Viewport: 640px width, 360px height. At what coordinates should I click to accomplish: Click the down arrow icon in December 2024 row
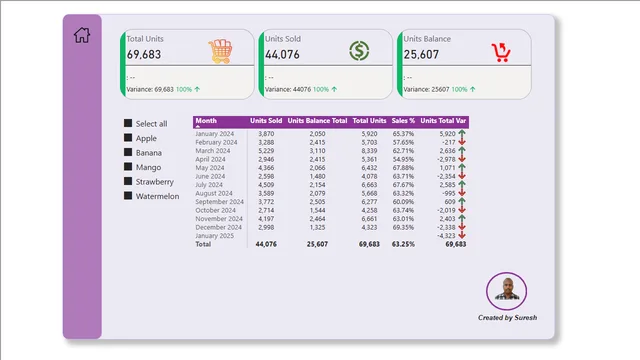(x=462, y=227)
